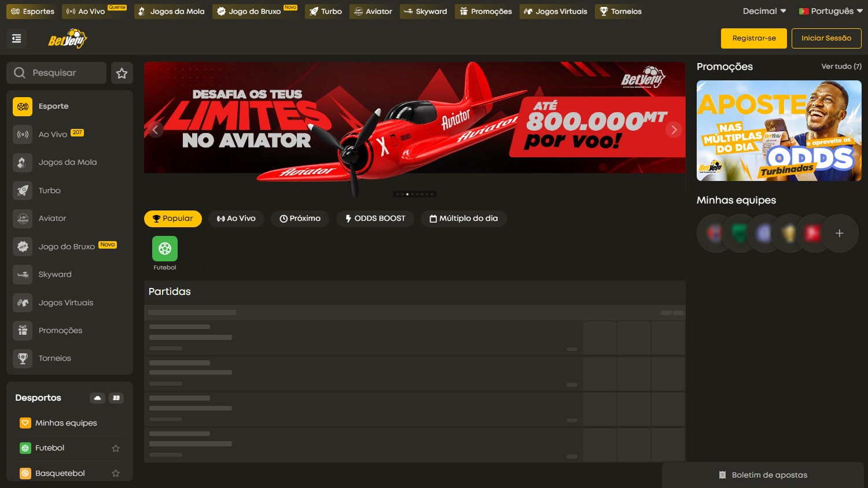Image resolution: width=868 pixels, height=488 pixels.
Task: Favorite Futebol with its star
Action: (x=116, y=448)
